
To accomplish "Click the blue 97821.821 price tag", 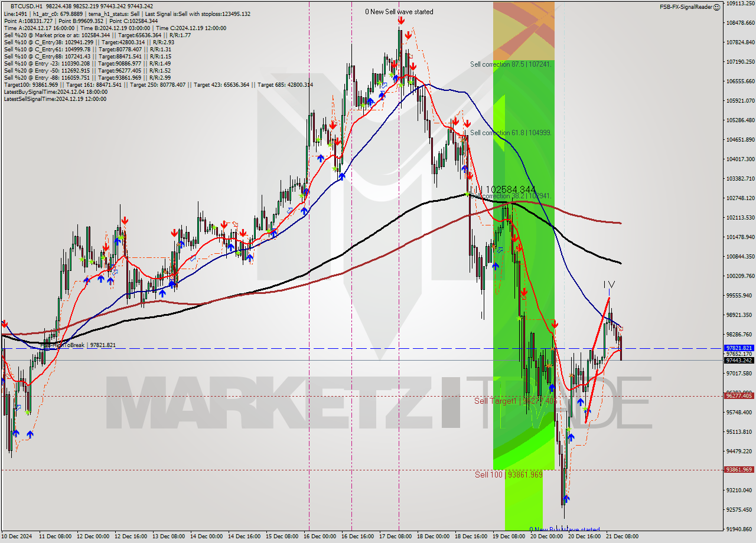I will click(x=739, y=348).
